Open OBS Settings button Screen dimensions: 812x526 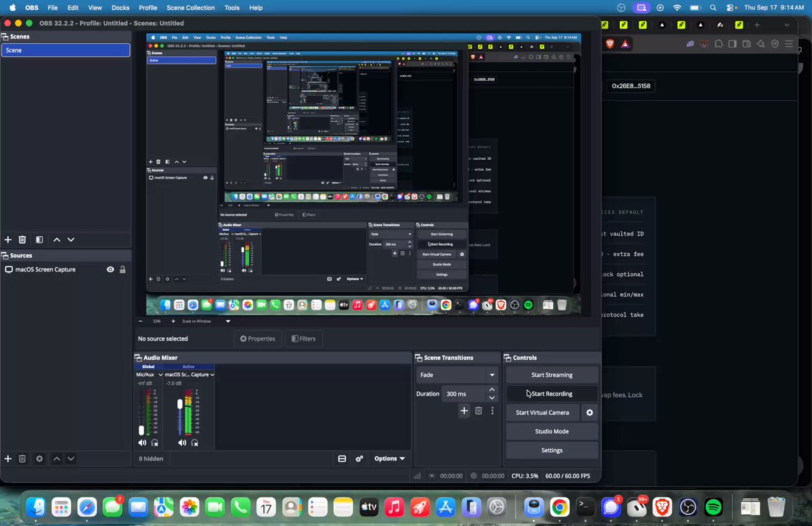[552, 450]
